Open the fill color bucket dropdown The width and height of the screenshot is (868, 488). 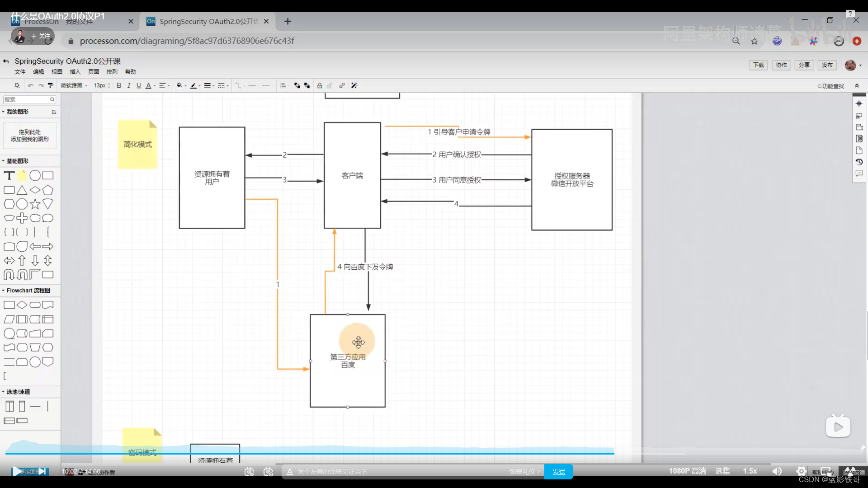181,85
